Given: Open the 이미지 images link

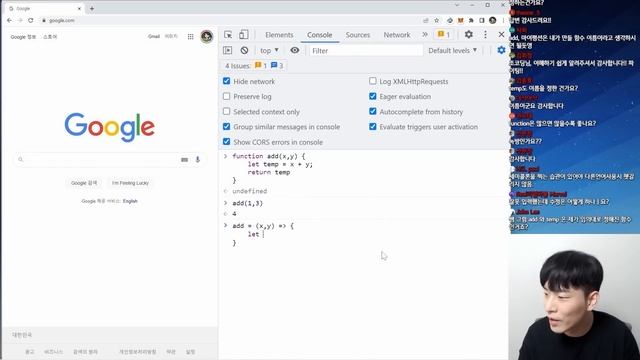Looking at the screenshot, I should 171,36.
